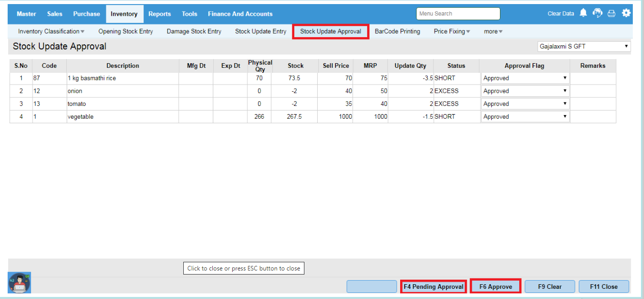This screenshot has height=299, width=644.
Task: Dismiss the 'Click to close' tooltip
Action: [244, 268]
